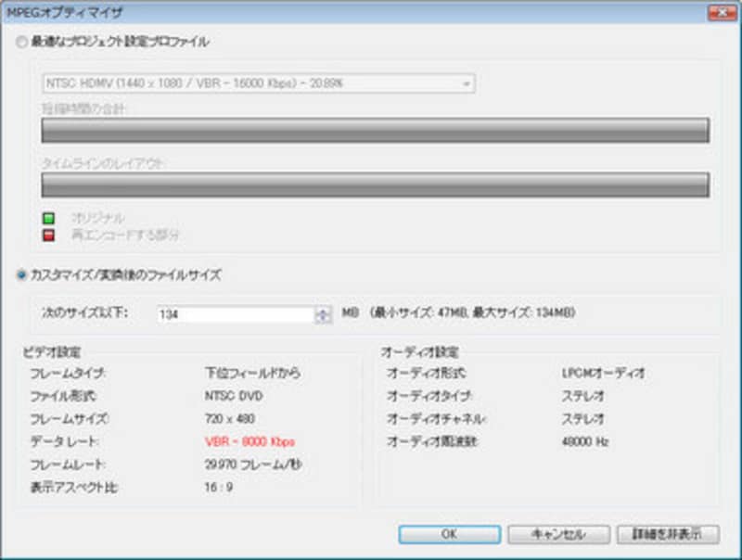Click the MPEGオプティマイザ title bar text
742x560 pixels.
click(65, 13)
